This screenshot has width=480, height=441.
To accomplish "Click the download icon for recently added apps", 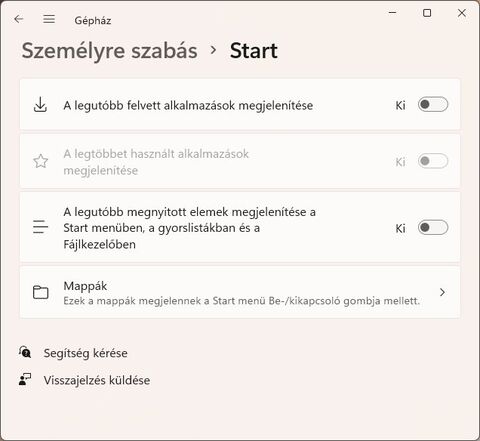I will pyautogui.click(x=40, y=105).
